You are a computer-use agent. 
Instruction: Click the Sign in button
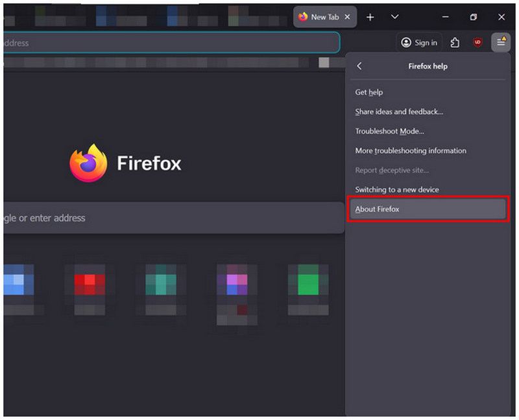click(x=418, y=42)
